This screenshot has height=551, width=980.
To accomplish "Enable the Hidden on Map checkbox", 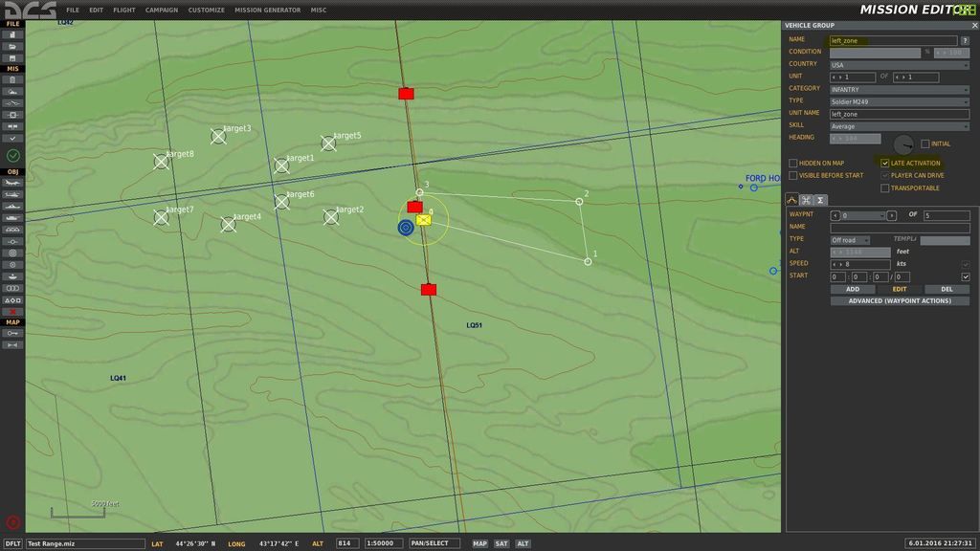I will [792, 164].
